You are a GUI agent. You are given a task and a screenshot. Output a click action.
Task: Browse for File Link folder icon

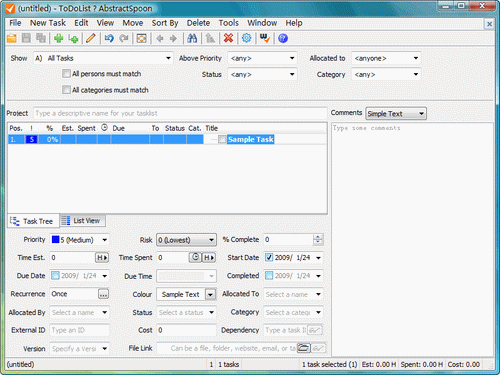[304, 348]
